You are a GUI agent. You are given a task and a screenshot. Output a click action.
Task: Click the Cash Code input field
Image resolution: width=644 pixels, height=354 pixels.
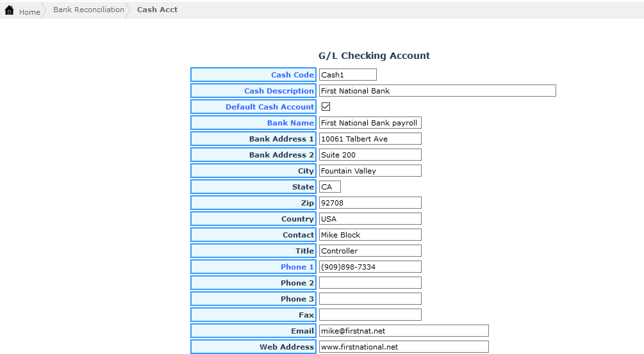(347, 75)
